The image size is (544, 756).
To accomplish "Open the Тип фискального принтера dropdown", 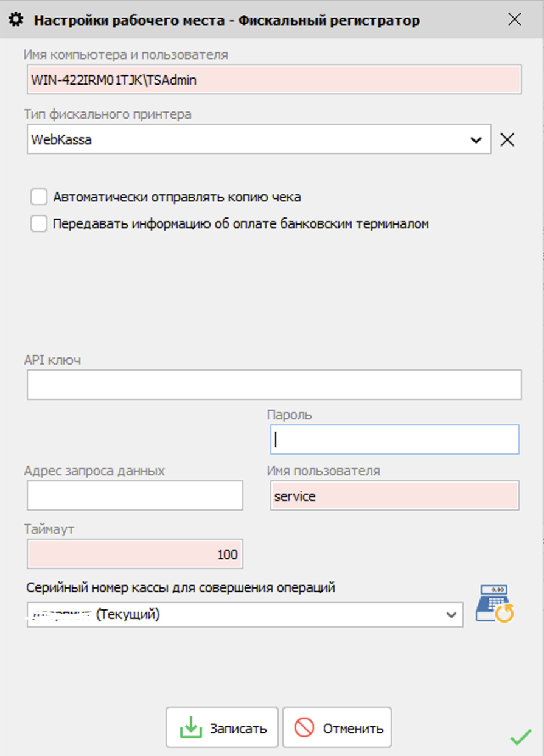I will tap(476, 139).
